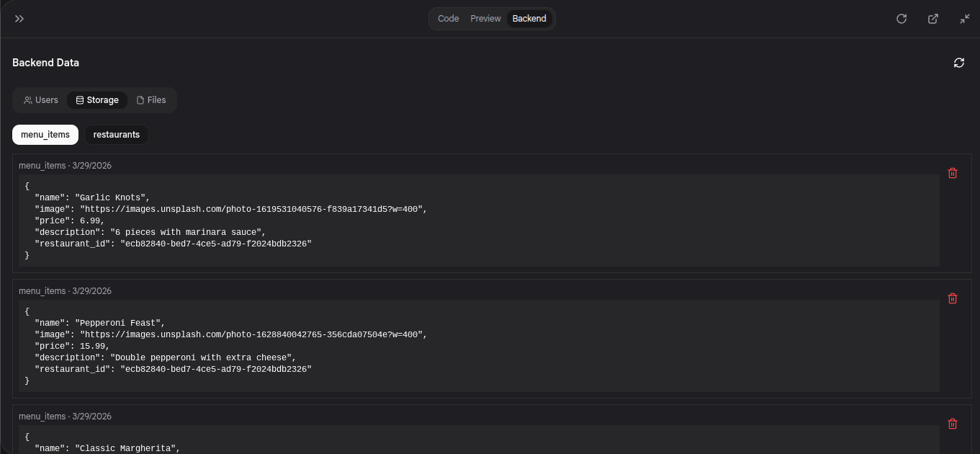Switch to the Preview tab
Viewport: 980px width, 454px height.
(485, 18)
